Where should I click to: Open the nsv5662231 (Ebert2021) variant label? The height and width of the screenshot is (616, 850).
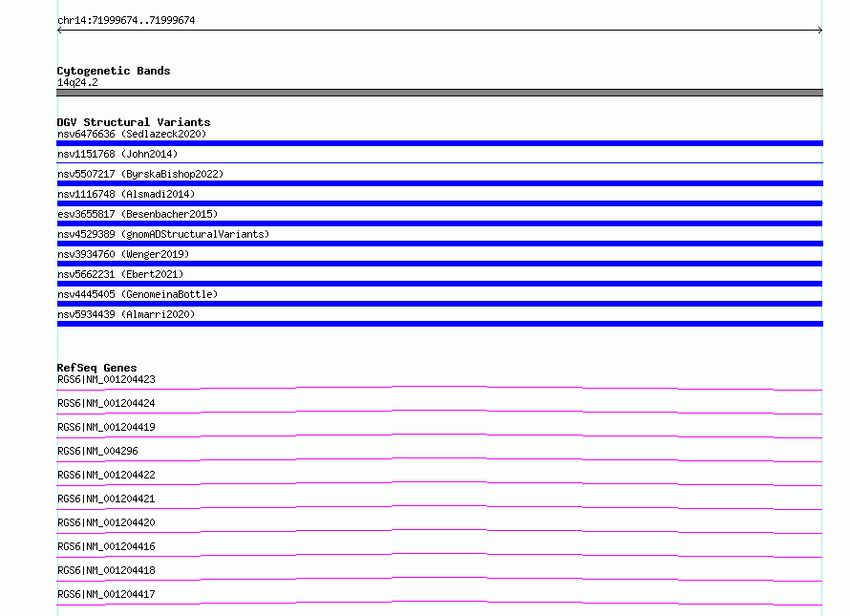point(120,274)
